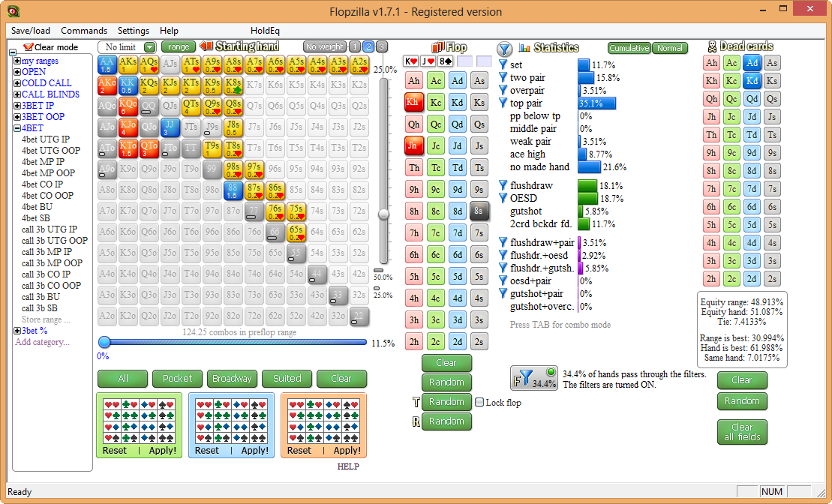Open the Save/load menu
Image resolution: width=832 pixels, height=504 pixels.
click(31, 31)
